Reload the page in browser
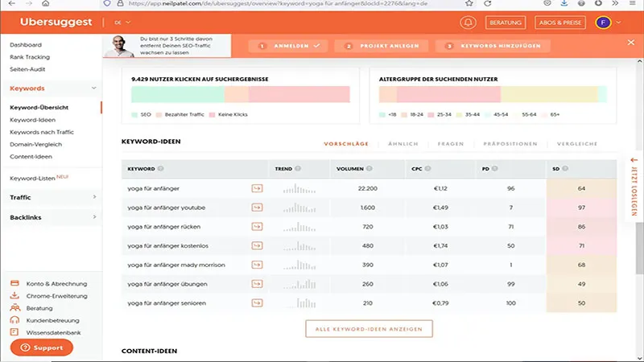The width and height of the screenshot is (644, 362). 488,3
